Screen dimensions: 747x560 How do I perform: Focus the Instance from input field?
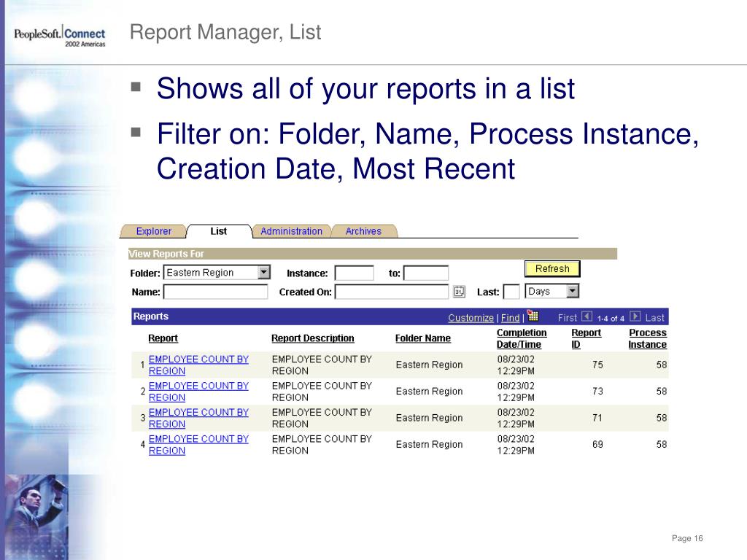354,273
